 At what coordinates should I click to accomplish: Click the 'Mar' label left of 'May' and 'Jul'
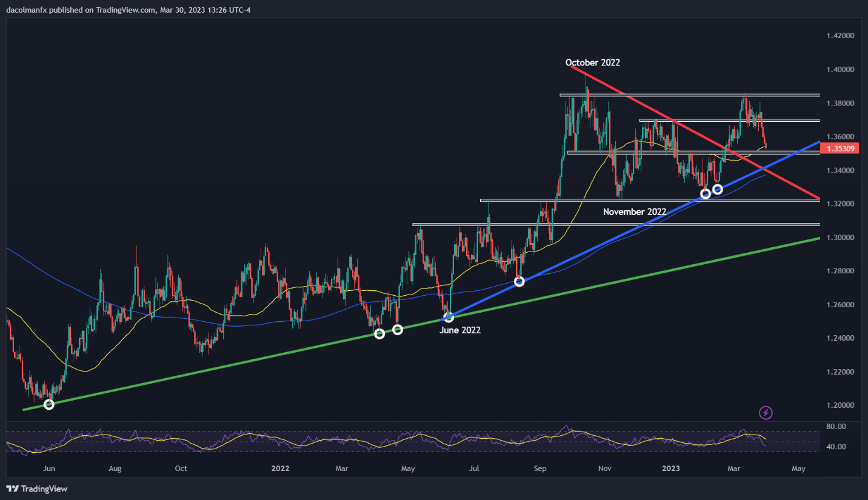coord(342,468)
